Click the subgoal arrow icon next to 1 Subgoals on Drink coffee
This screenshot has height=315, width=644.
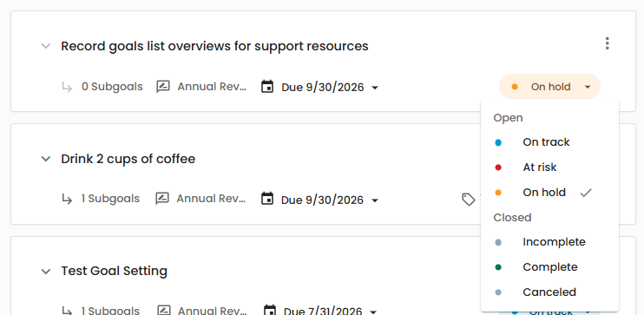pos(67,199)
